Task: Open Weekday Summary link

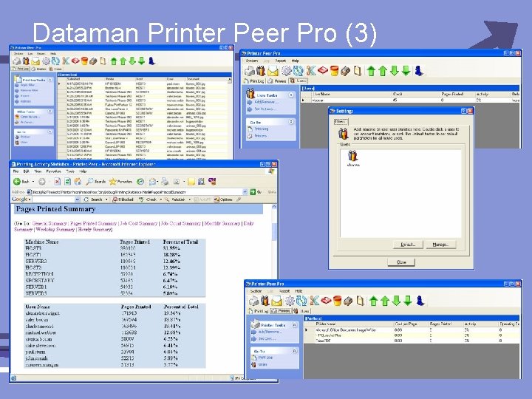Action: point(55,229)
